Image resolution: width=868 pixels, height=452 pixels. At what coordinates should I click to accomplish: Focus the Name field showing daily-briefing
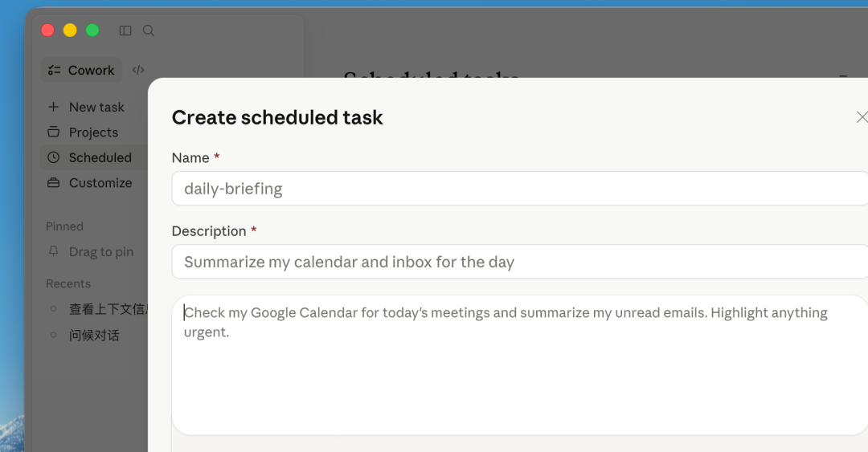coord(518,189)
